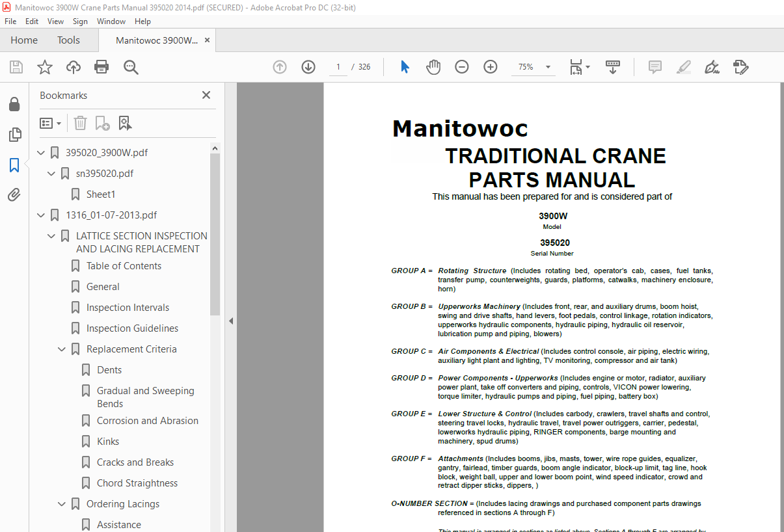Show page thumbnails panel
784x532 pixels.
(x=14, y=135)
